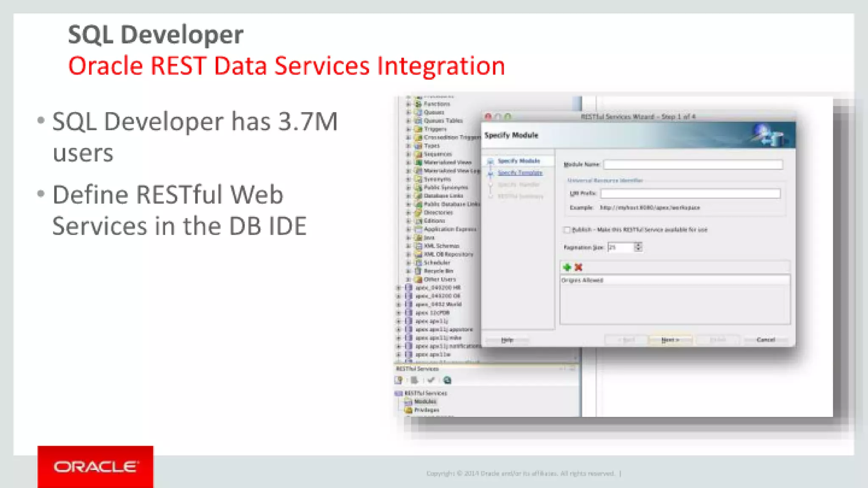Screen dimensions: 868x488
Task: Expand the Triggers tree node
Action: (409, 129)
